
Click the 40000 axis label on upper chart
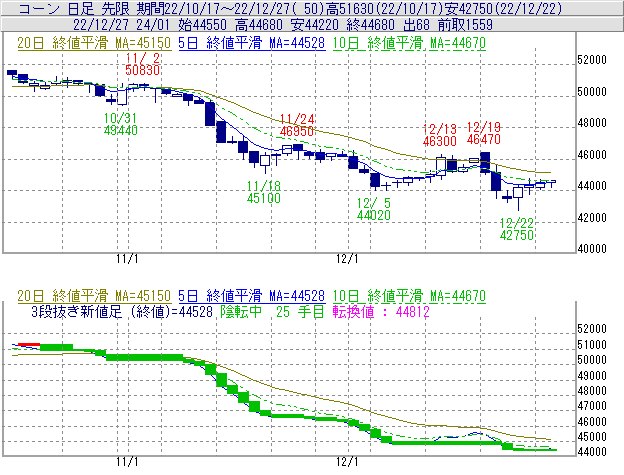(592, 249)
